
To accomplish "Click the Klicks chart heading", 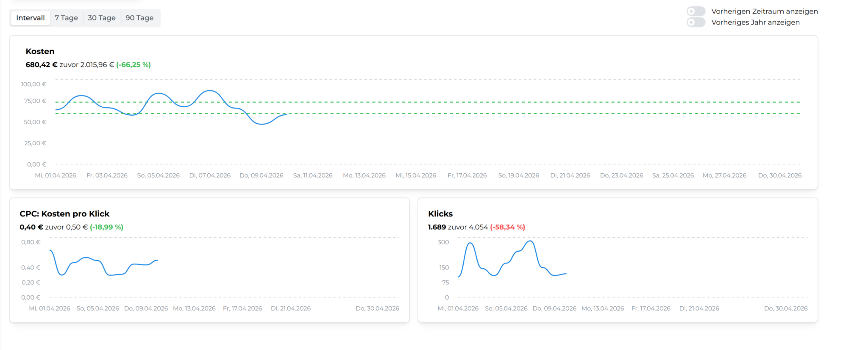I will pyautogui.click(x=440, y=214).
